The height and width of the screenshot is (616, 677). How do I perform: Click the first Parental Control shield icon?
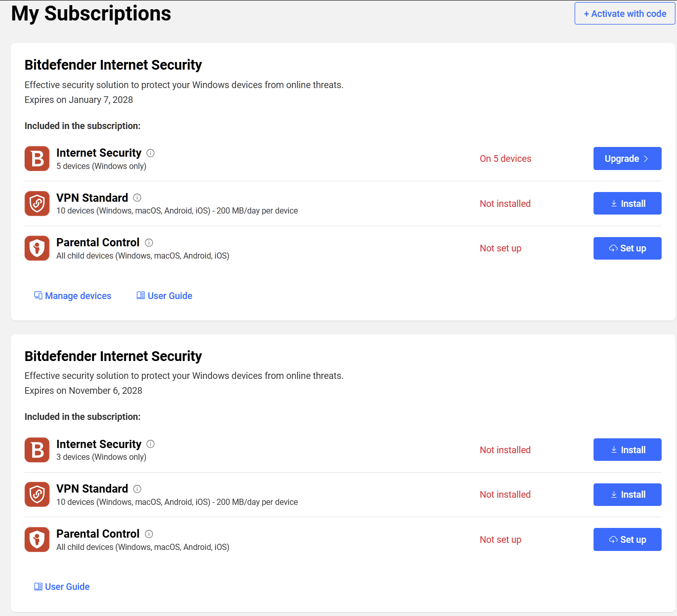(x=37, y=248)
